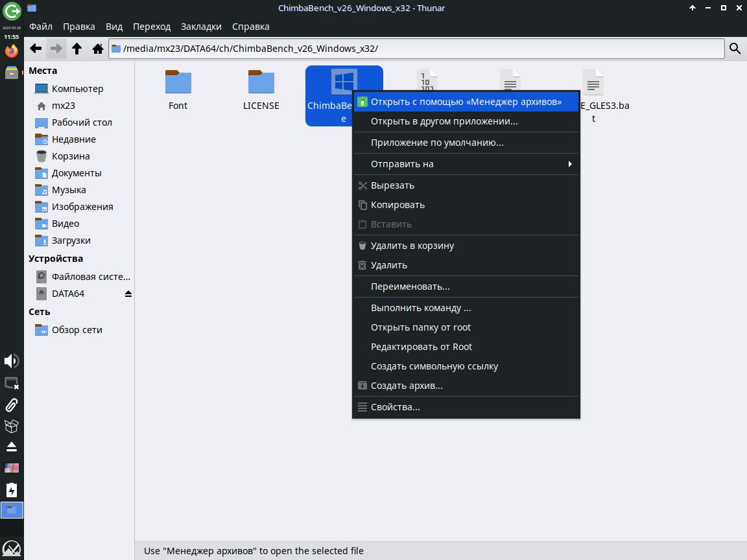Open Изображения in sidebar
747x560 pixels.
coord(79,207)
